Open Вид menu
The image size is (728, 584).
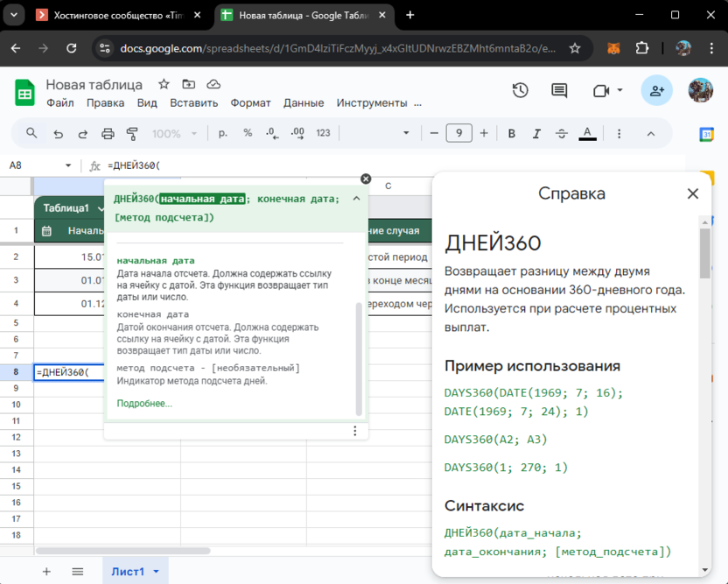coord(147,103)
